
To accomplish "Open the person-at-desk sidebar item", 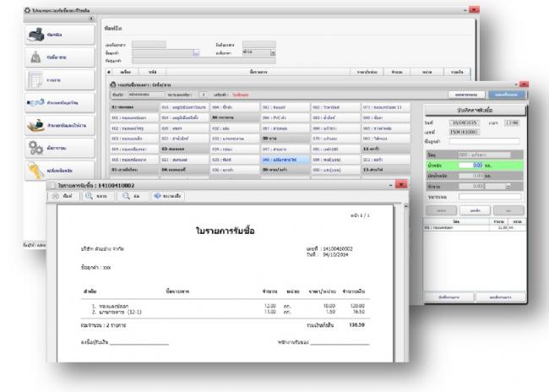I will pos(60,125).
